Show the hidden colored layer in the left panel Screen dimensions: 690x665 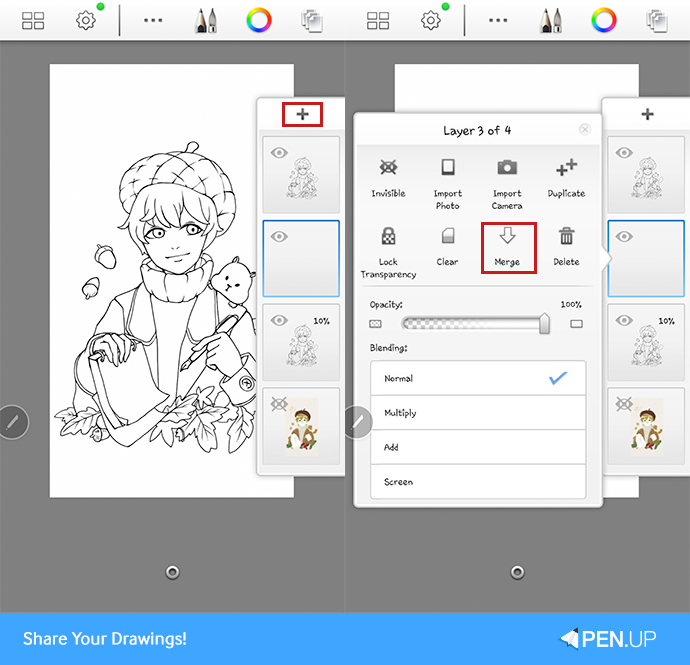(279, 404)
